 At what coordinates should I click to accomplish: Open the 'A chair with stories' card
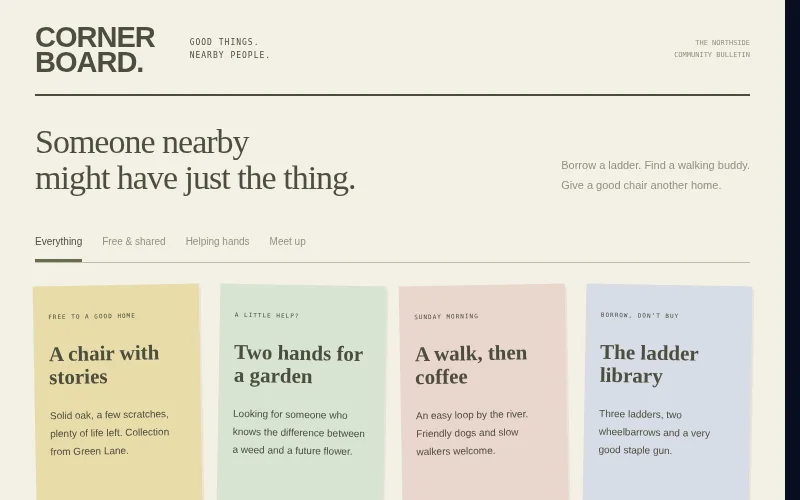click(x=117, y=393)
